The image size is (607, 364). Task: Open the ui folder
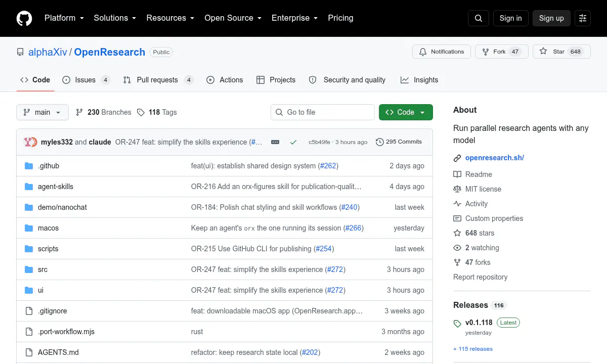click(40, 290)
